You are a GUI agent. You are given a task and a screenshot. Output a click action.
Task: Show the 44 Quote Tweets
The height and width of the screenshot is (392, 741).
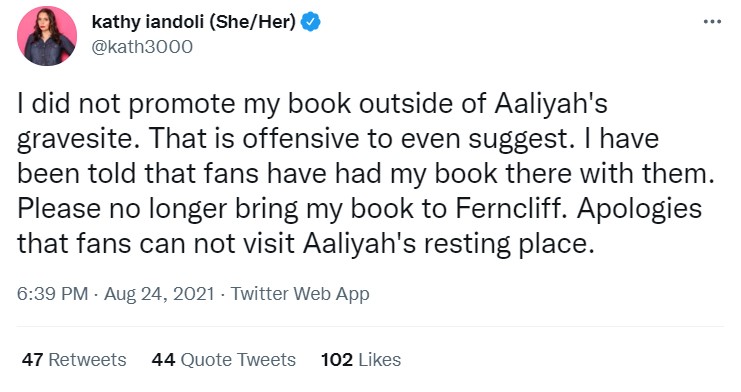click(x=224, y=360)
